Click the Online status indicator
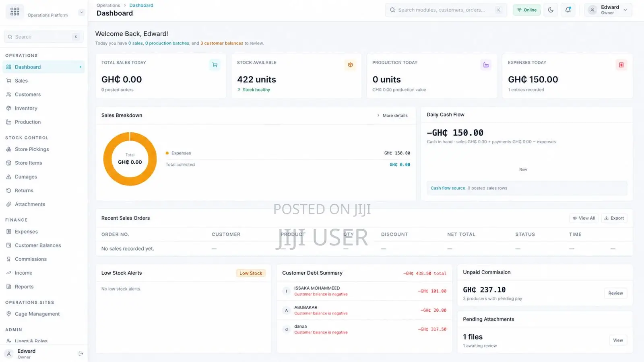The height and width of the screenshot is (362, 644). pos(526,10)
